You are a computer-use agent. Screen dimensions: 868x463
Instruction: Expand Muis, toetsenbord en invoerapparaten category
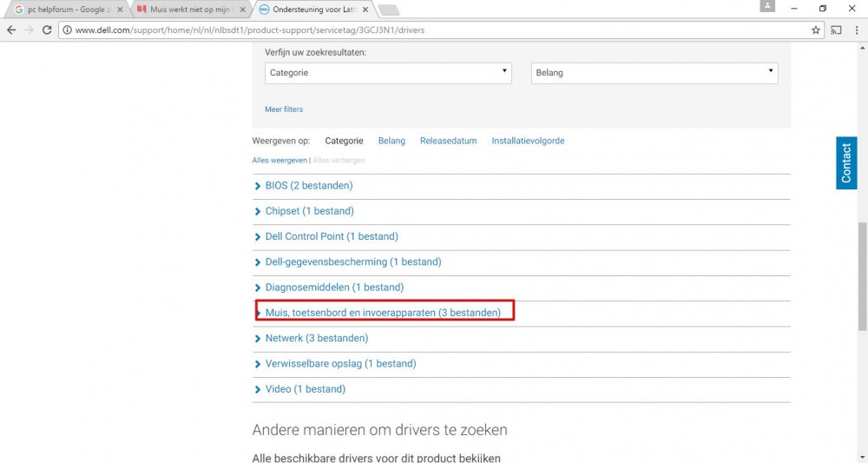point(383,313)
